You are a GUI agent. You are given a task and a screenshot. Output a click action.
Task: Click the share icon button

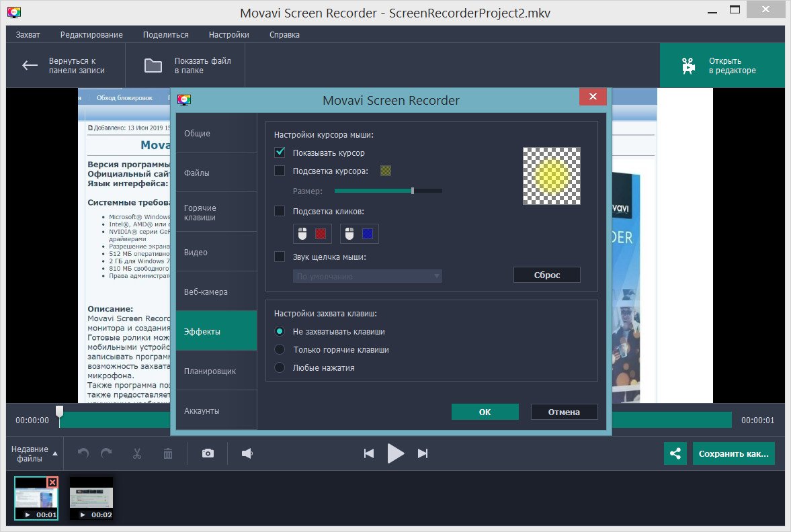[x=675, y=453]
